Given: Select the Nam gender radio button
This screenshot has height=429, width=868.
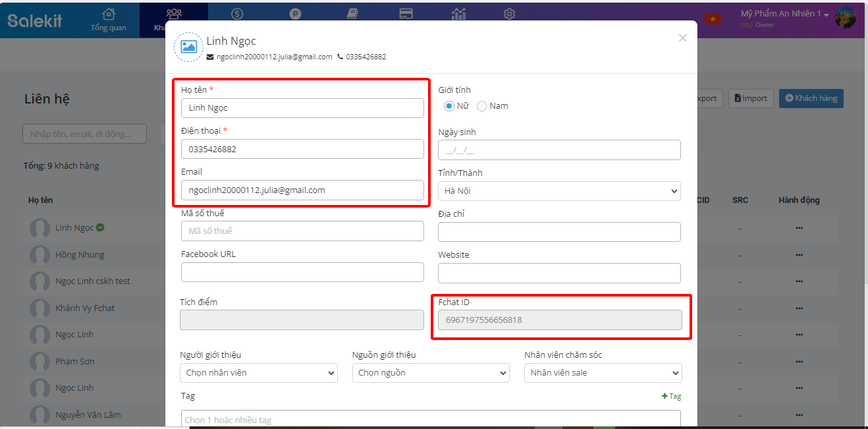Looking at the screenshot, I should pos(482,106).
